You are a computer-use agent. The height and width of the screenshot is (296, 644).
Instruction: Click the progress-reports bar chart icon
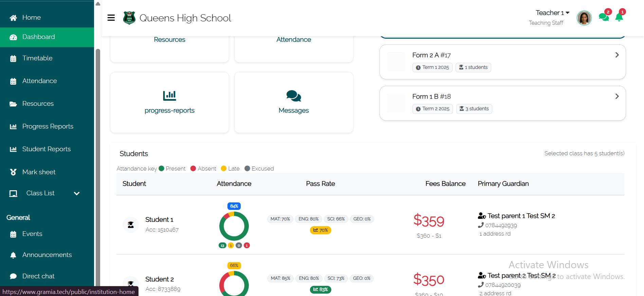[169, 96]
